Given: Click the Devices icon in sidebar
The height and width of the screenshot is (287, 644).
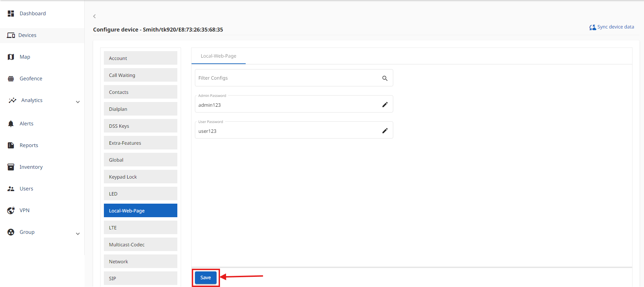Looking at the screenshot, I should pyautogui.click(x=11, y=35).
